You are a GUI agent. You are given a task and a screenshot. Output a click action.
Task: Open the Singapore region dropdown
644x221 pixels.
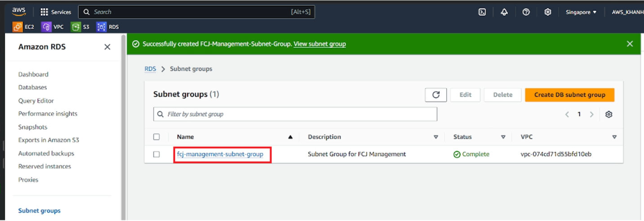click(581, 12)
